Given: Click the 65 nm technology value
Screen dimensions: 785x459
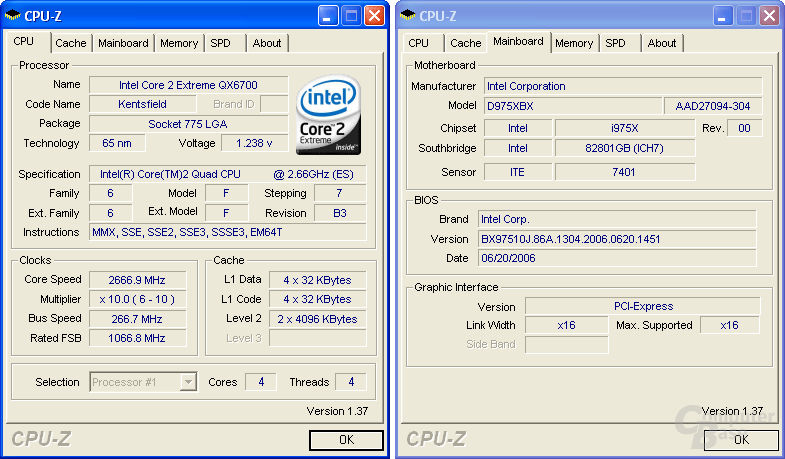Looking at the screenshot, I should (x=117, y=143).
